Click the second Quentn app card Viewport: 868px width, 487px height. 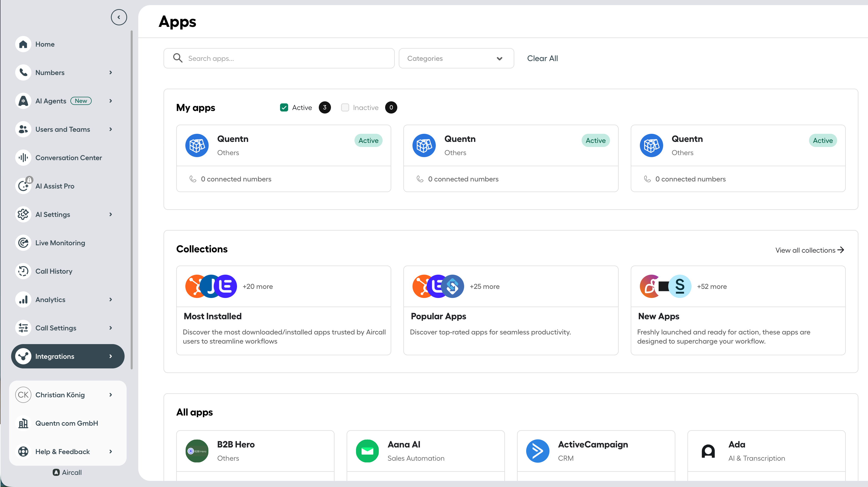[510, 158]
